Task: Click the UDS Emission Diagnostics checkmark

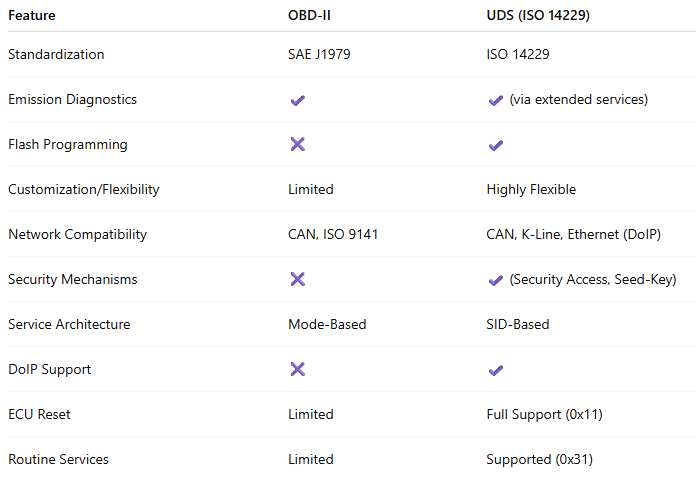Action: 495,100
